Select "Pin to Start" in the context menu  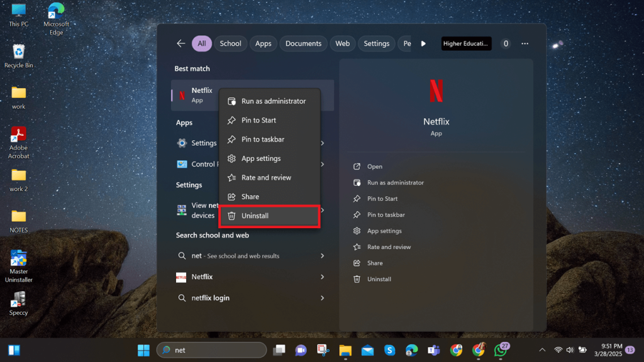coord(260,120)
